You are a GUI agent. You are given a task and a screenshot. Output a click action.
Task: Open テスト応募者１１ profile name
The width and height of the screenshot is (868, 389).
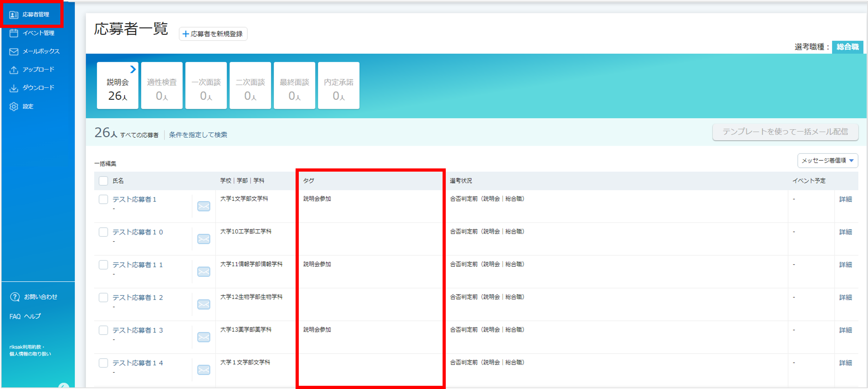138,265
